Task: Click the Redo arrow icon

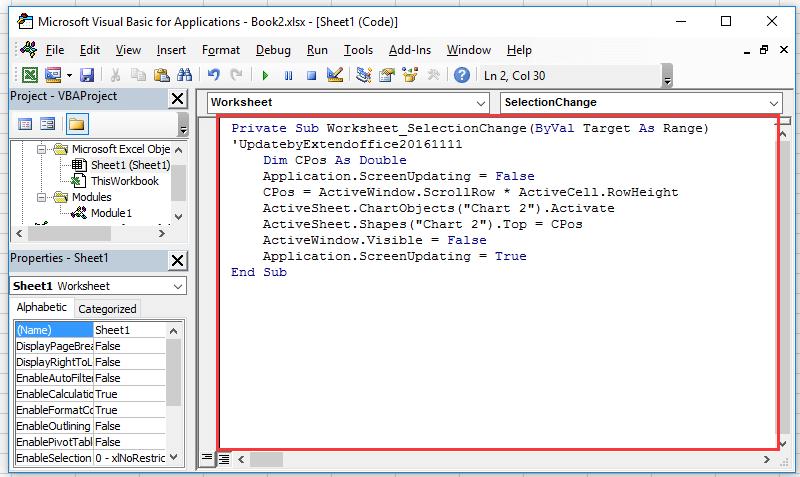Action: pyautogui.click(x=236, y=76)
